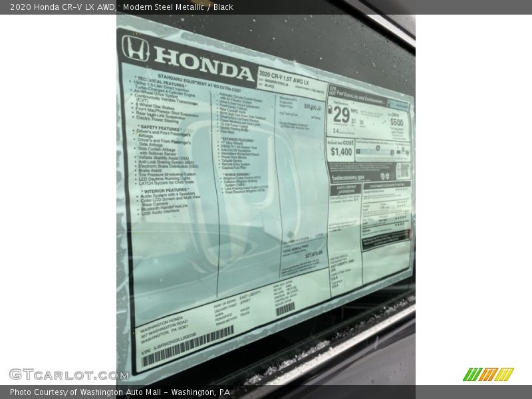Image resolution: width=532 pixels, height=399 pixels.
Task: Click the 'HONDA SENSING' section heading
Action: pyautogui.click(x=237, y=174)
